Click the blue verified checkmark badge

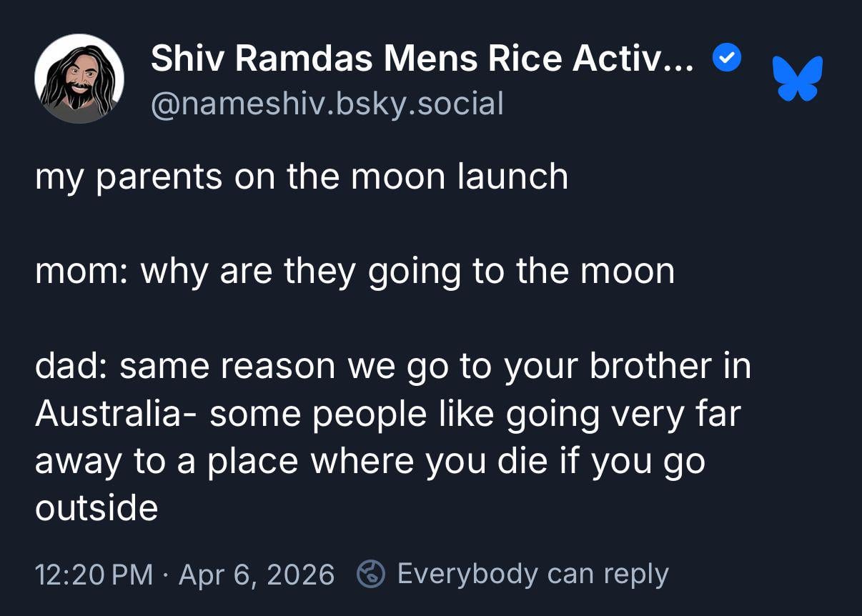coord(728,59)
